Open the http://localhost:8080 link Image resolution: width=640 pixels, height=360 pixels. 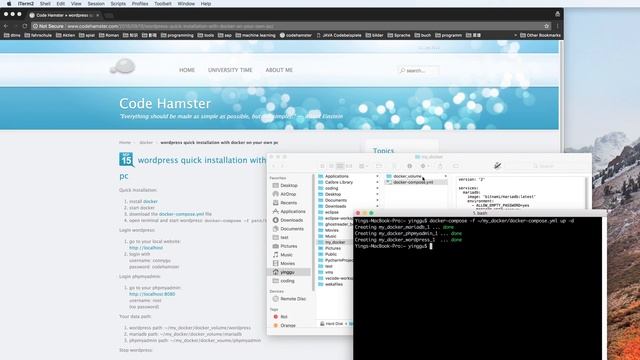coord(152,294)
